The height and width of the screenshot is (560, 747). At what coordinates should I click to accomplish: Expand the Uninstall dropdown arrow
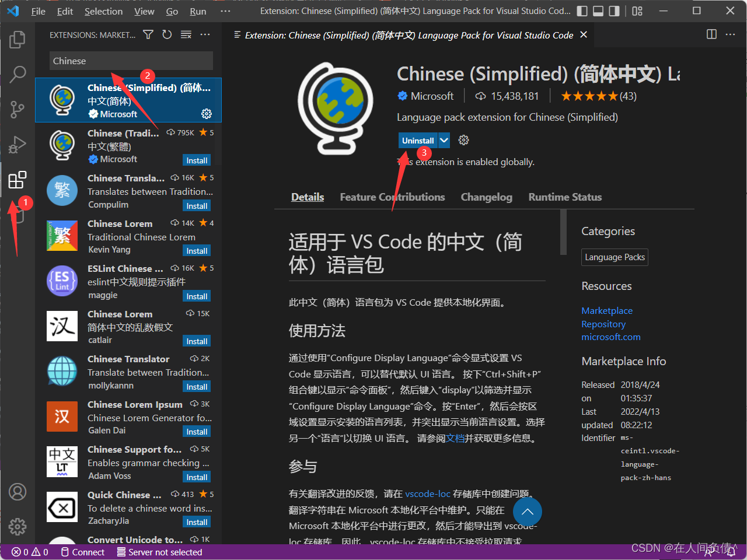point(444,140)
